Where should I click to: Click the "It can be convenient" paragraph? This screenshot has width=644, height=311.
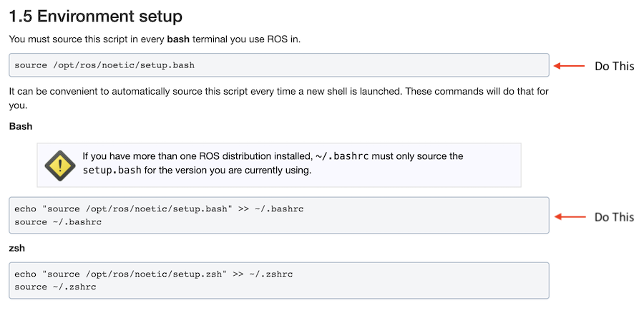click(x=215, y=92)
